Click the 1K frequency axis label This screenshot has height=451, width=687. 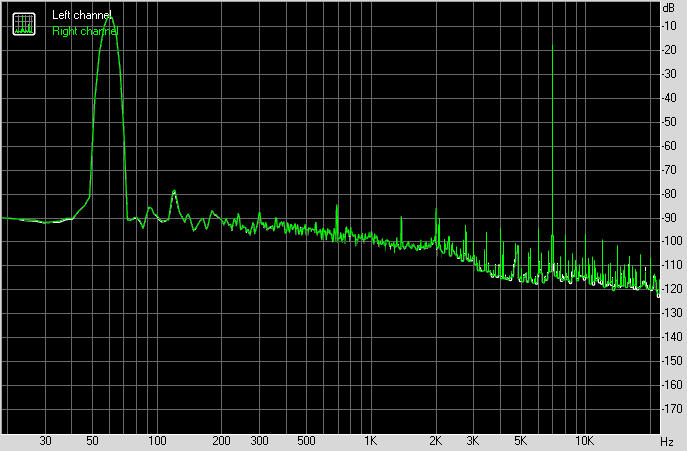[371, 441]
